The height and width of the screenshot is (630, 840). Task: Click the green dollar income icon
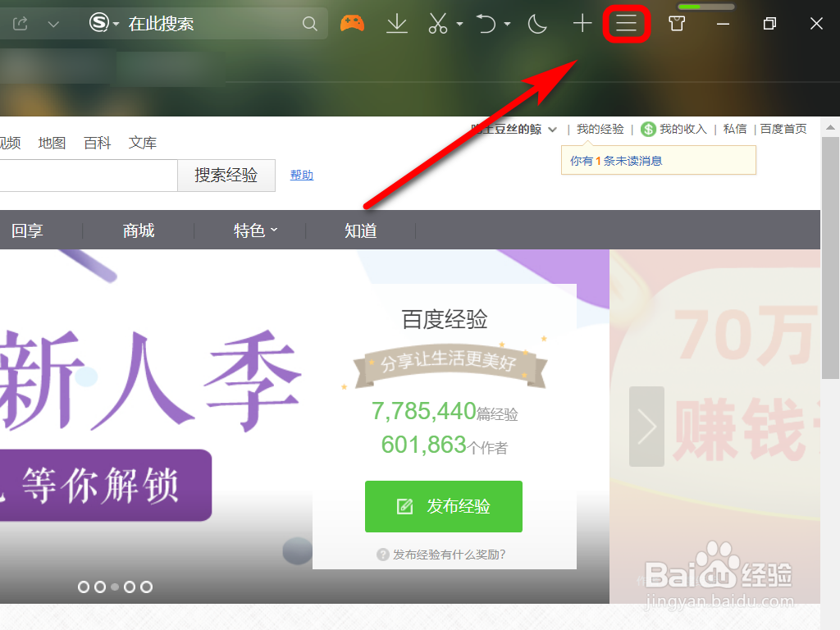pos(648,129)
